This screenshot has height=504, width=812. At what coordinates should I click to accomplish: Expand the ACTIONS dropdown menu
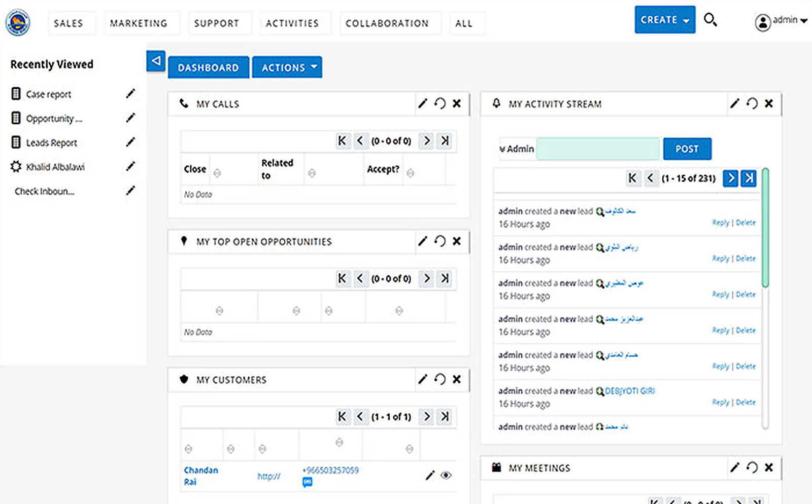287,67
